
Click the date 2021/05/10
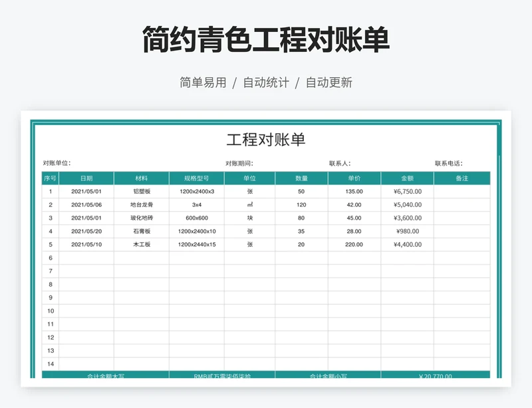coord(86,244)
